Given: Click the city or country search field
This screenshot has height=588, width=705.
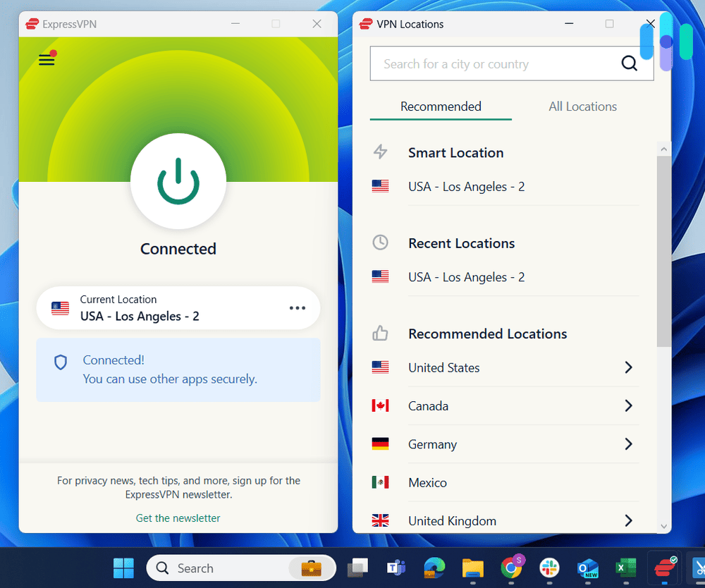Looking at the screenshot, I should coord(493,63).
